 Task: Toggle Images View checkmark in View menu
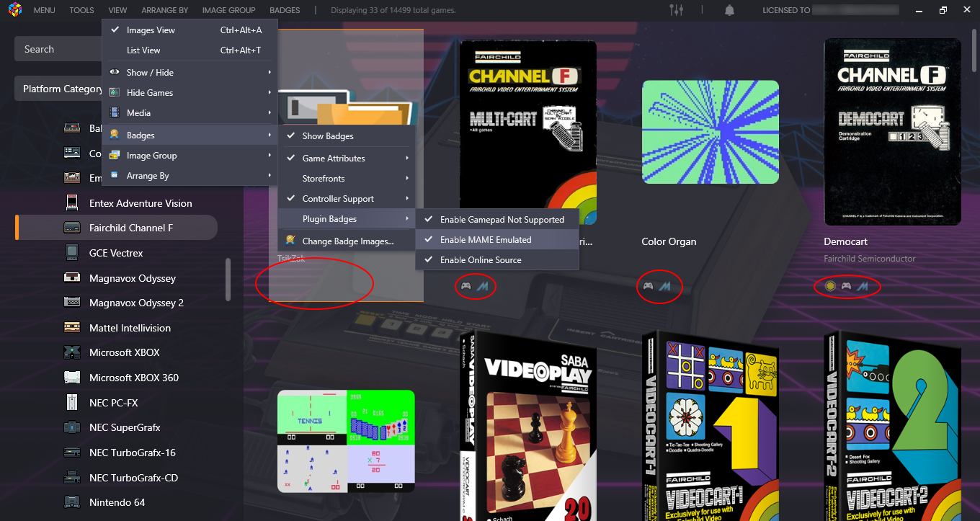tap(115, 30)
